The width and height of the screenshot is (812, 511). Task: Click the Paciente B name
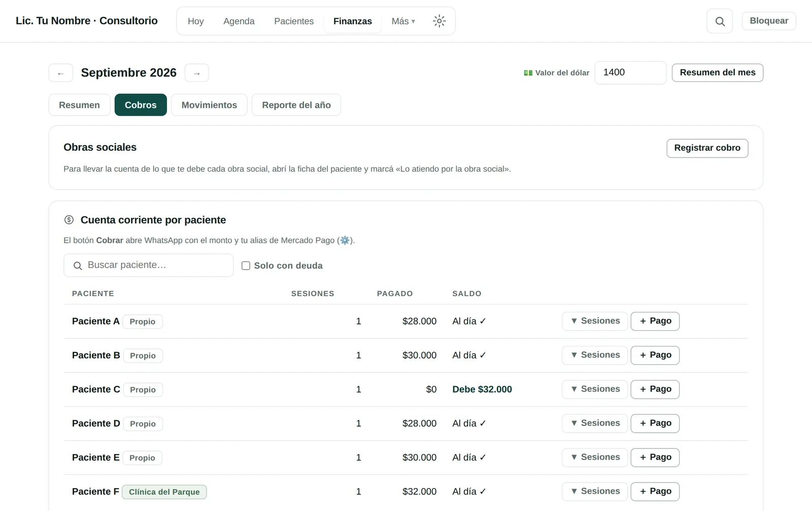[96, 355]
